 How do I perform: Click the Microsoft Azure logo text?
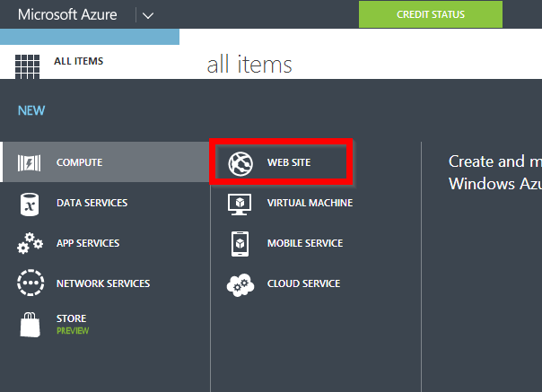click(x=67, y=15)
